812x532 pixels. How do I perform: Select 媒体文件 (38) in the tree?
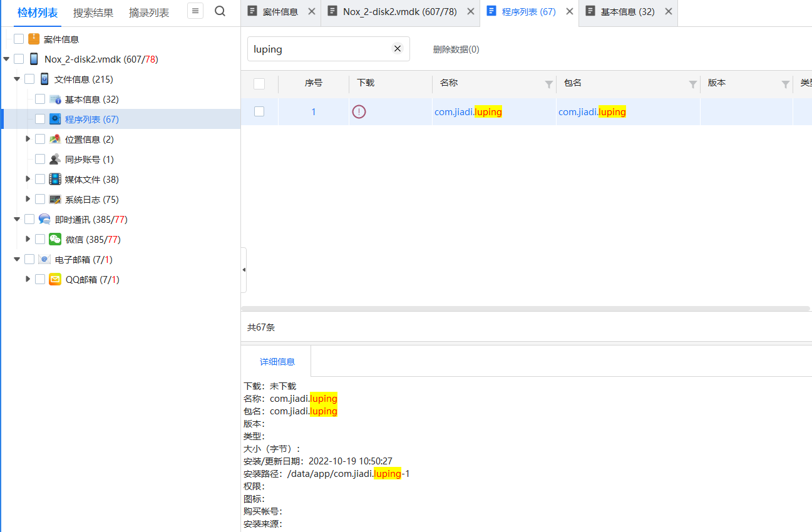click(x=92, y=180)
